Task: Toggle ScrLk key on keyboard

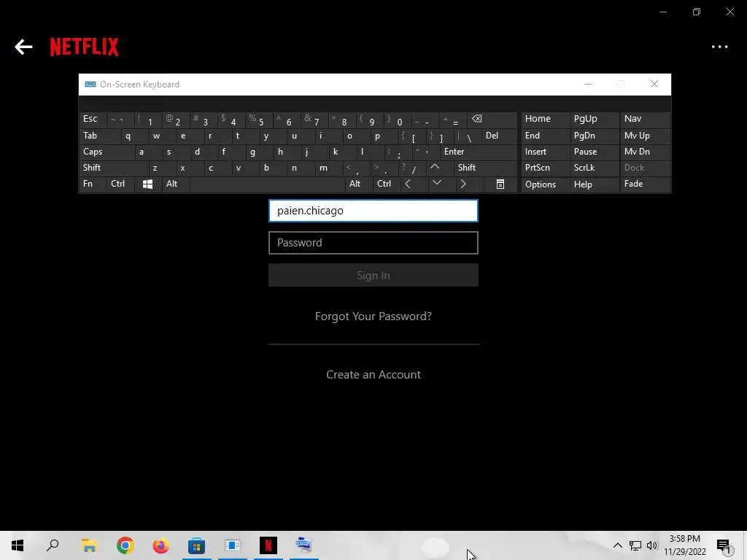Action: (594, 168)
